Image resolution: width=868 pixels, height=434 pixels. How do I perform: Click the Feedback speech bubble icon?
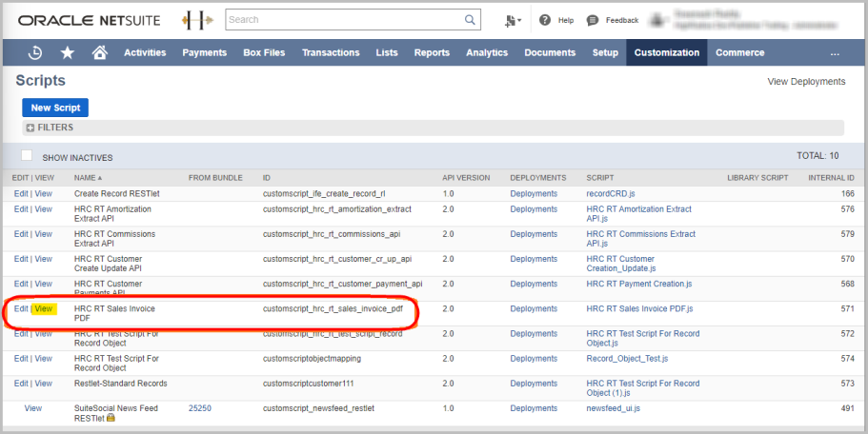(x=593, y=20)
